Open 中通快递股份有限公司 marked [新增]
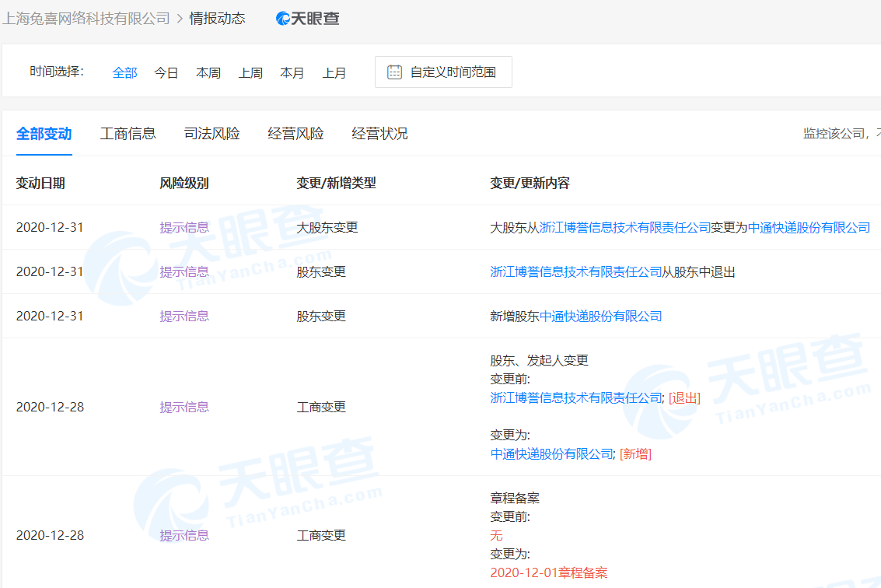The height and width of the screenshot is (588, 881). click(x=552, y=454)
